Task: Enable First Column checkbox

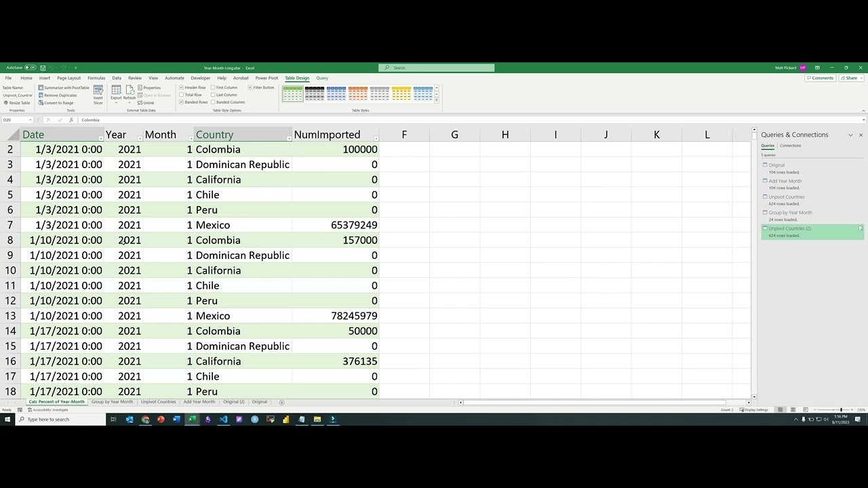Action: [213, 87]
